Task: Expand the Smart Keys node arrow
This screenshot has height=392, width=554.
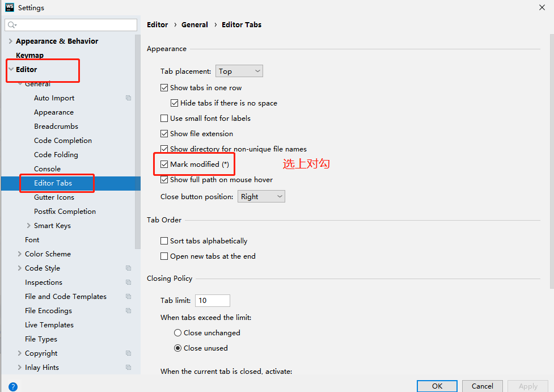Action: pos(28,226)
